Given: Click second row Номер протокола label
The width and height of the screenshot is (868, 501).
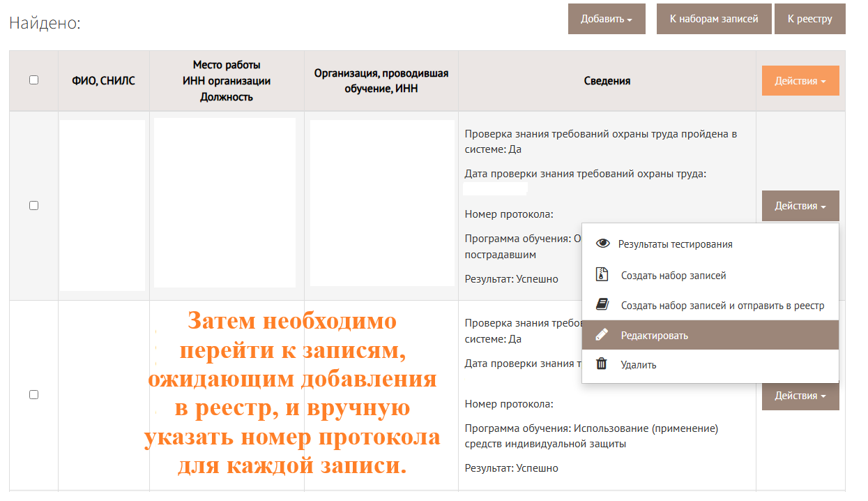Looking at the screenshot, I should click(509, 403).
